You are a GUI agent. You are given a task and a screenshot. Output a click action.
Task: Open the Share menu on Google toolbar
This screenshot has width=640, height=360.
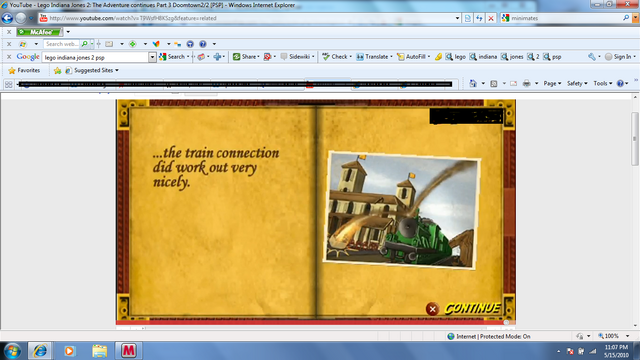point(246,57)
